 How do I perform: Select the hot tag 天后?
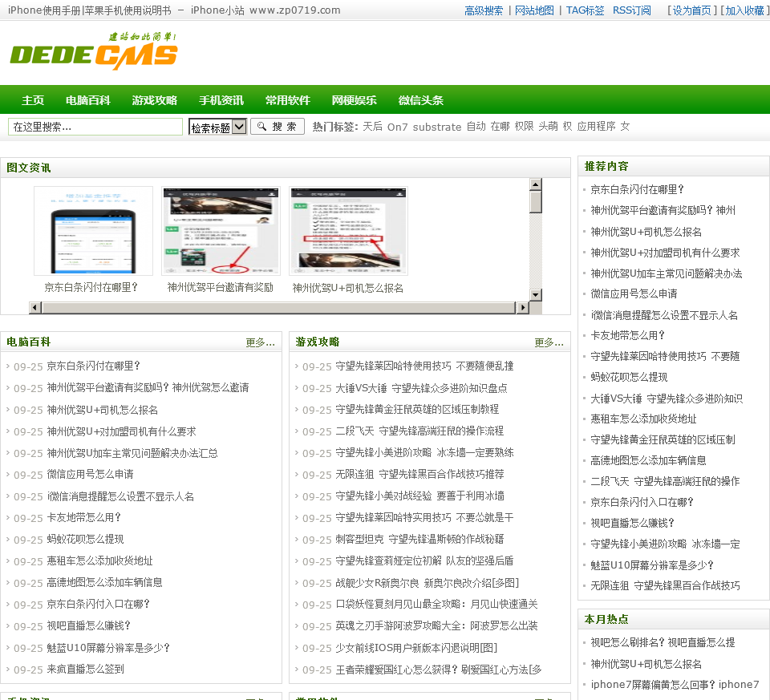tap(372, 127)
